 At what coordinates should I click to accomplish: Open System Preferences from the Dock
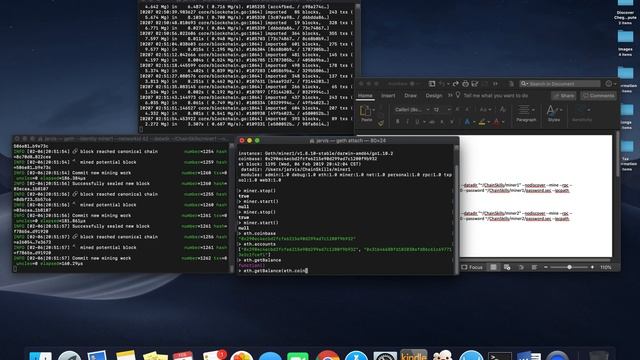385,356
